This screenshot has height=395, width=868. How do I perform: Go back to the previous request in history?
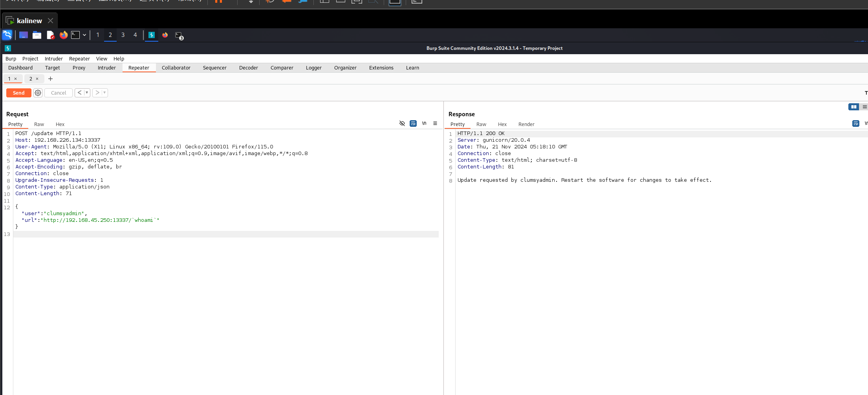coord(79,93)
